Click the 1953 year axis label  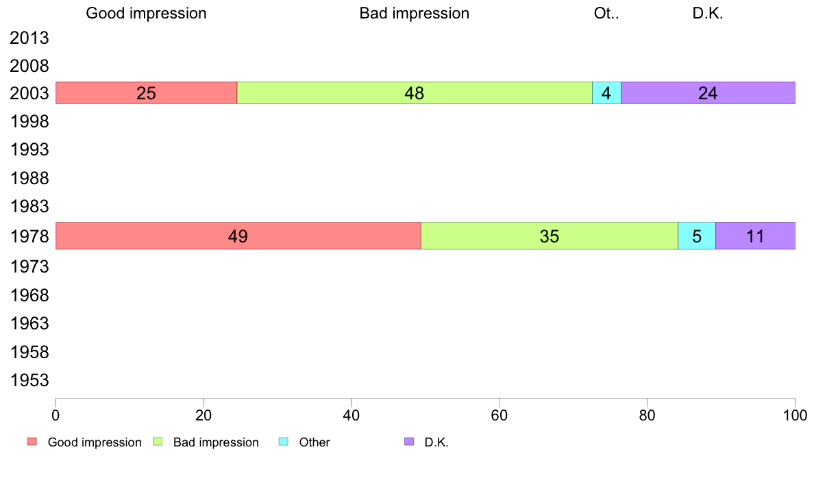(x=29, y=381)
